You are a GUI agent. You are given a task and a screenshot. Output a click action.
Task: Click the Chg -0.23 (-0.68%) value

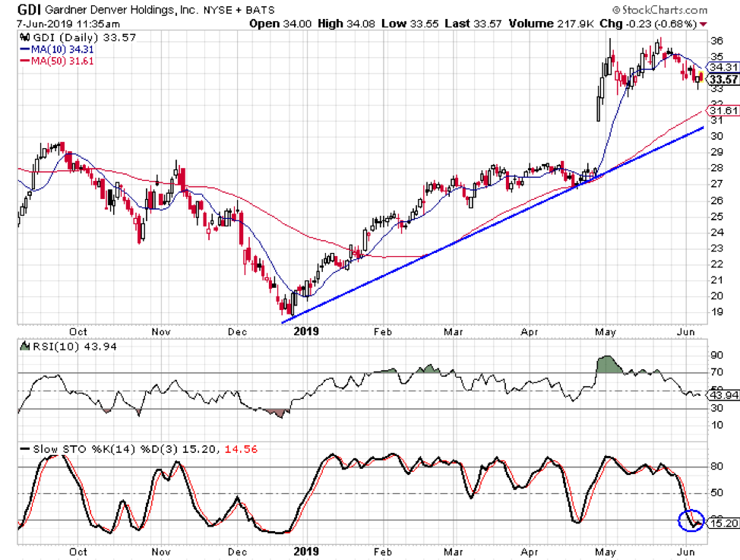[648, 24]
